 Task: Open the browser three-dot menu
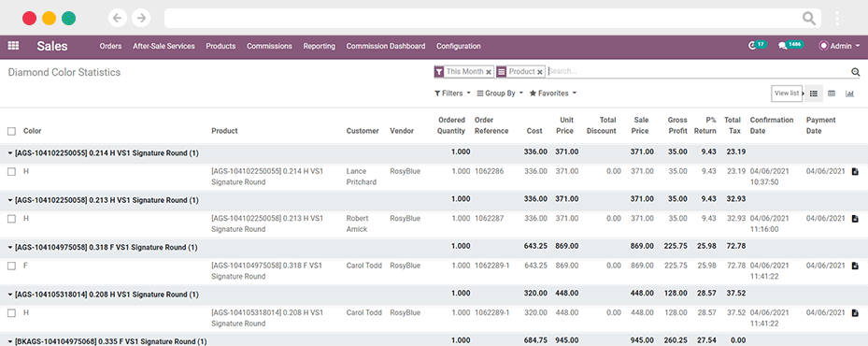[837, 19]
